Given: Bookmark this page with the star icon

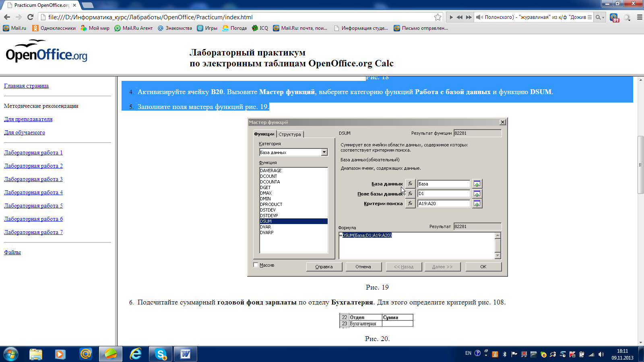Looking at the screenshot, I should click(x=438, y=17).
